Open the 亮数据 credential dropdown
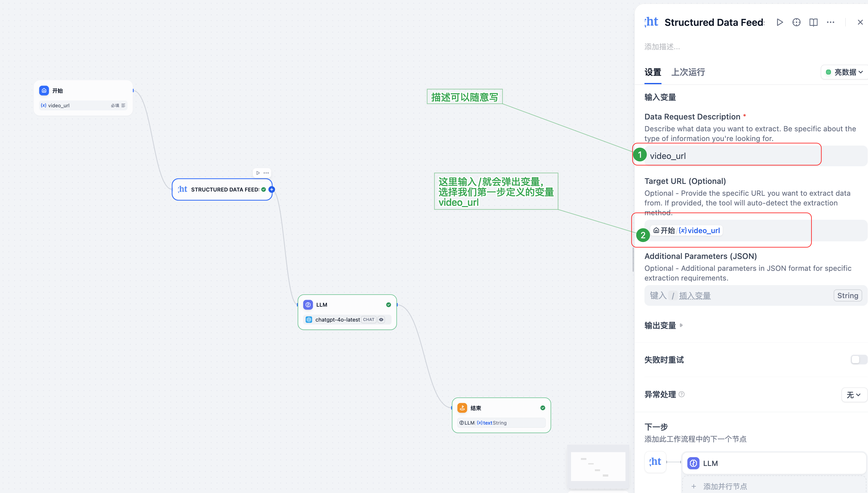Image resolution: width=868 pixels, height=493 pixels. (844, 72)
